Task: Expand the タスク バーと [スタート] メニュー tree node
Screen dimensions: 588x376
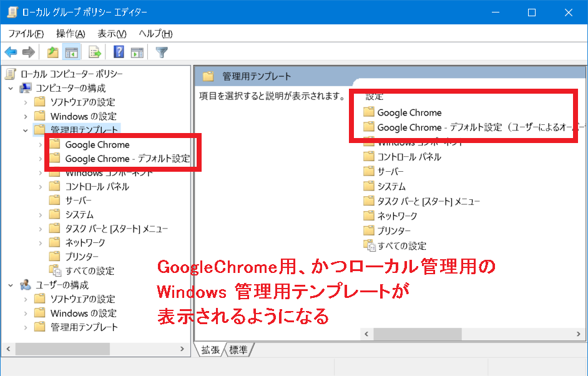Action: tap(41, 229)
